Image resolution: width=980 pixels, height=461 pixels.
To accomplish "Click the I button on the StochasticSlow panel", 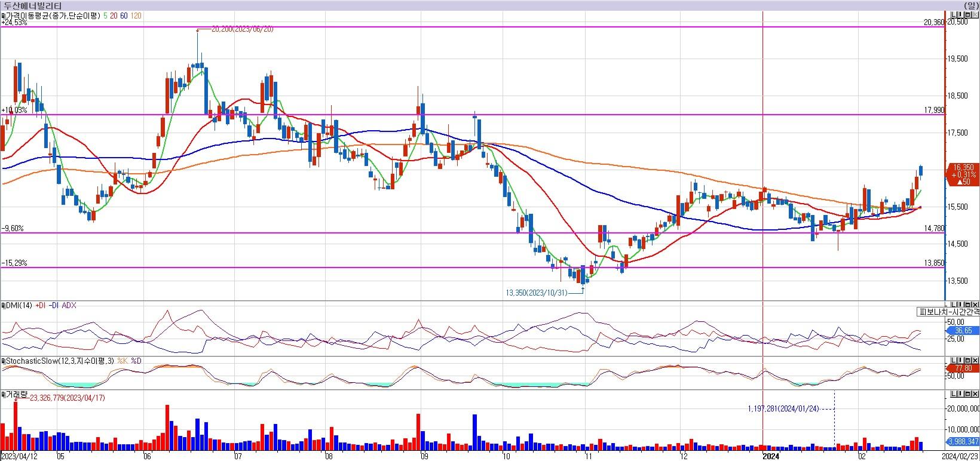I will (x=960, y=360).
